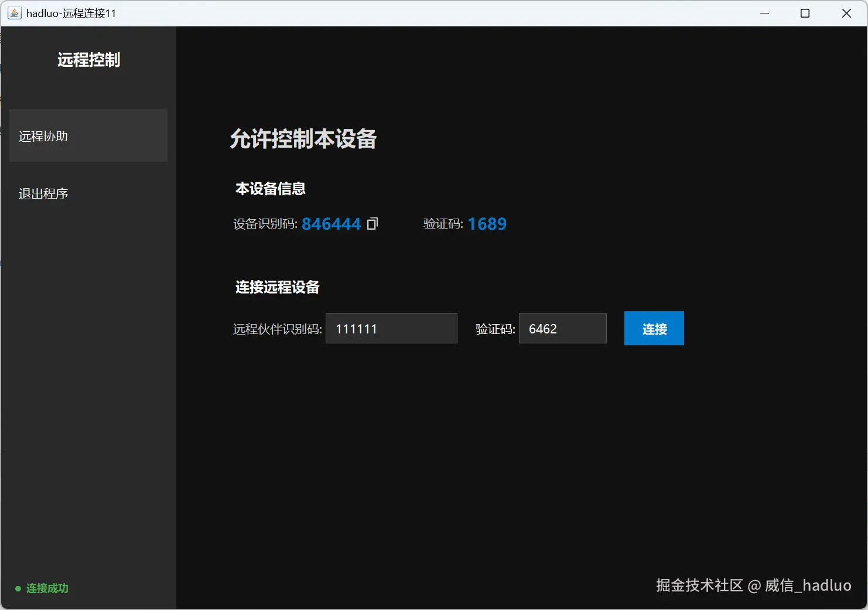
Task: Open the 远程协助 sidebar menu item
Action: pyautogui.click(x=88, y=135)
